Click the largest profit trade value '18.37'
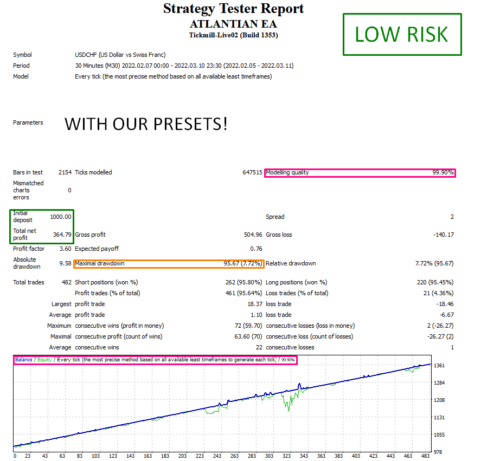 255,304
